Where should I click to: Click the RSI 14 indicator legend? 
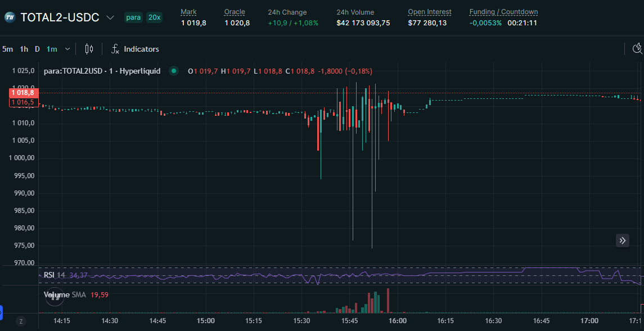(x=54, y=275)
